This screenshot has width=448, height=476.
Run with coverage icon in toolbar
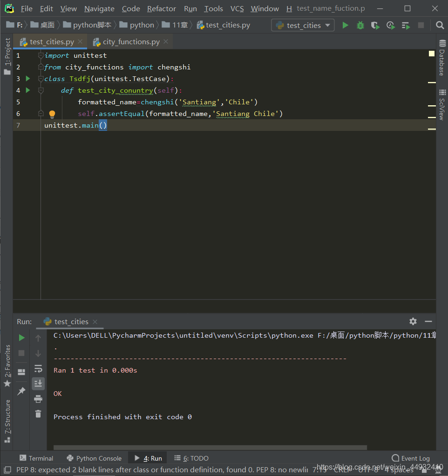coord(375,26)
